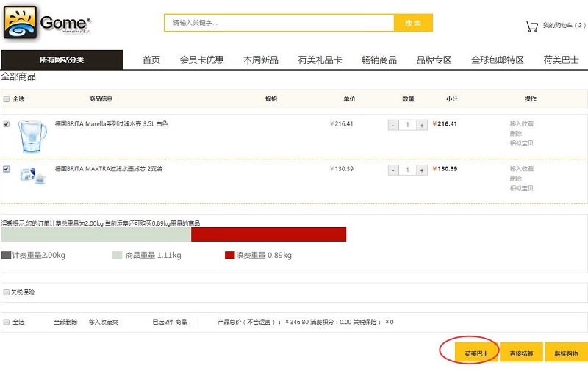Click 移入收藏 for BRITA MAXTRA filters

point(522,169)
